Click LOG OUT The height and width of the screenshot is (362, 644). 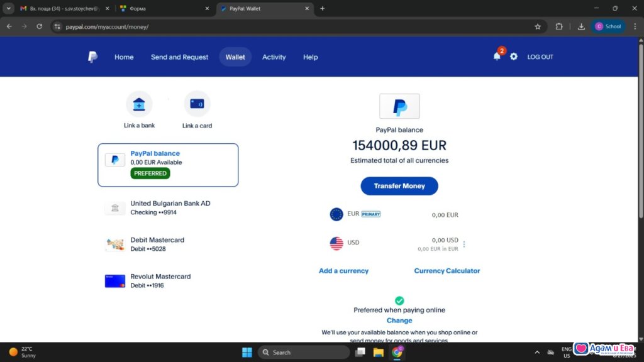click(540, 57)
